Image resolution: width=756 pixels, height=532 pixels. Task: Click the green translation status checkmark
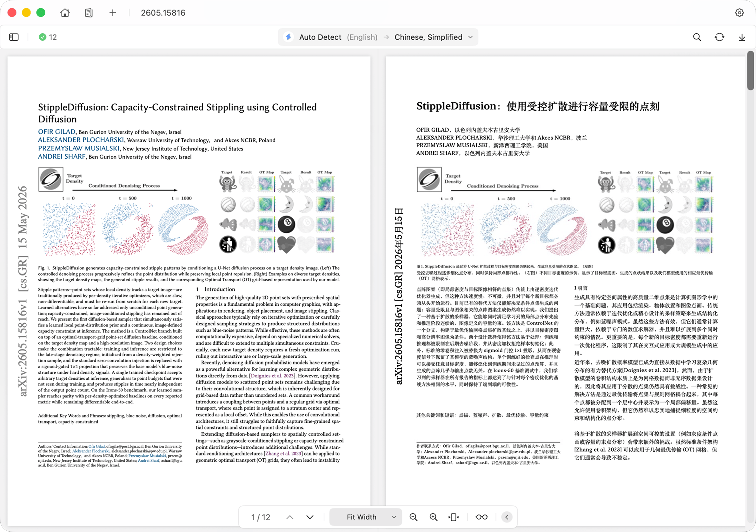[x=43, y=37]
